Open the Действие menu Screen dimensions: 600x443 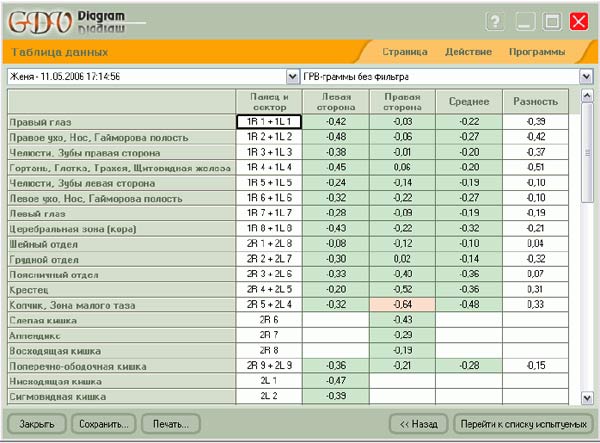(468, 51)
